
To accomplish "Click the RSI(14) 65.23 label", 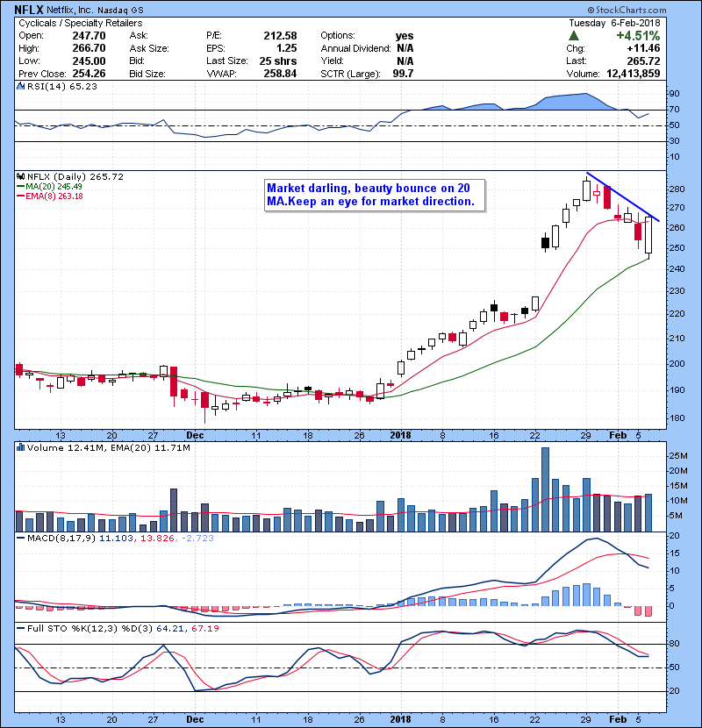I will [61, 86].
